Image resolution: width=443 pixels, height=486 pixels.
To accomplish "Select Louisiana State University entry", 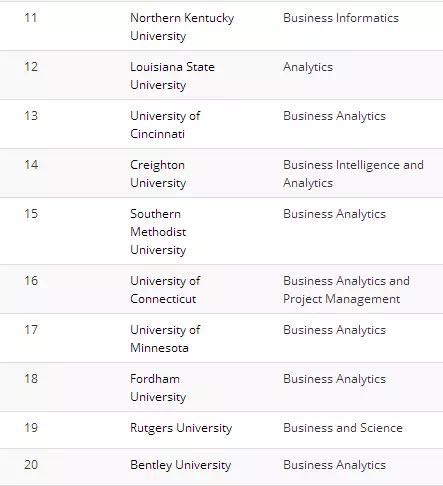I will (x=172, y=76).
